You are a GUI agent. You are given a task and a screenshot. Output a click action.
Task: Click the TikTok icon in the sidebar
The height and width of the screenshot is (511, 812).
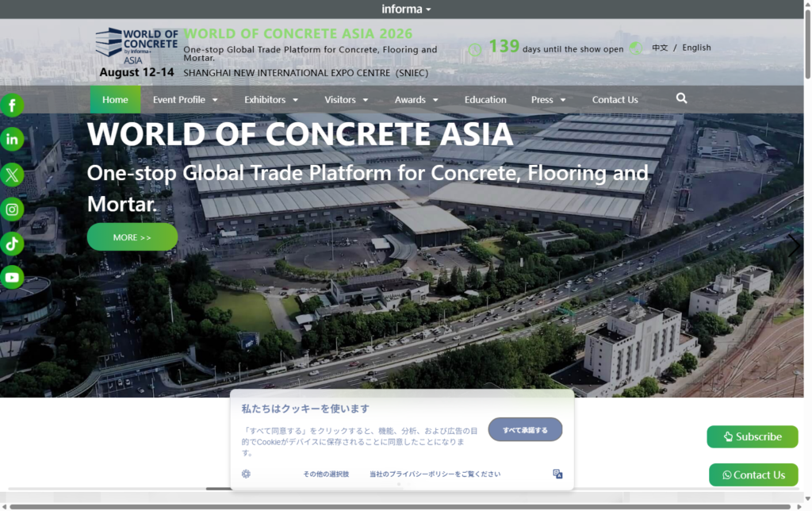[x=12, y=244]
